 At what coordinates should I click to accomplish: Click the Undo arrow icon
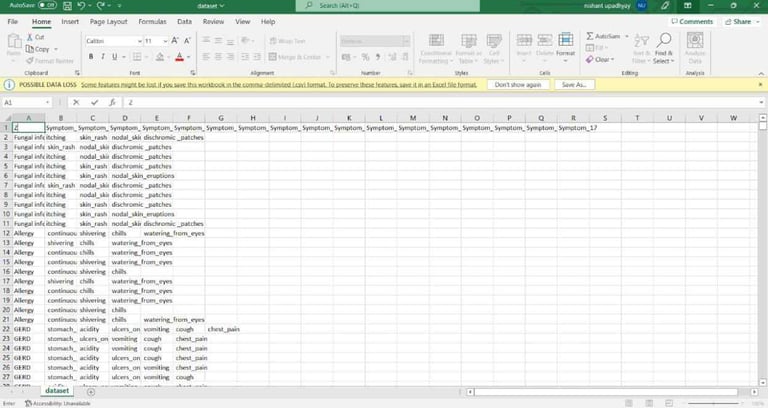tap(81, 5)
